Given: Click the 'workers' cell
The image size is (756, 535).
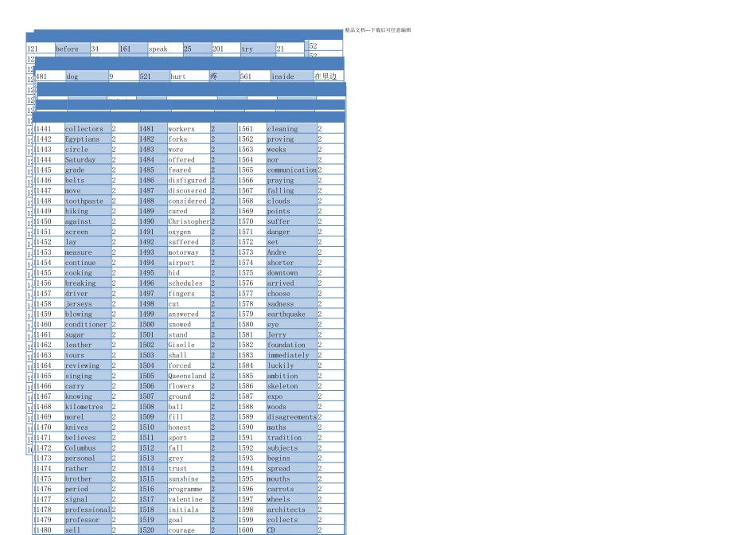Looking at the screenshot, I should [189, 129].
